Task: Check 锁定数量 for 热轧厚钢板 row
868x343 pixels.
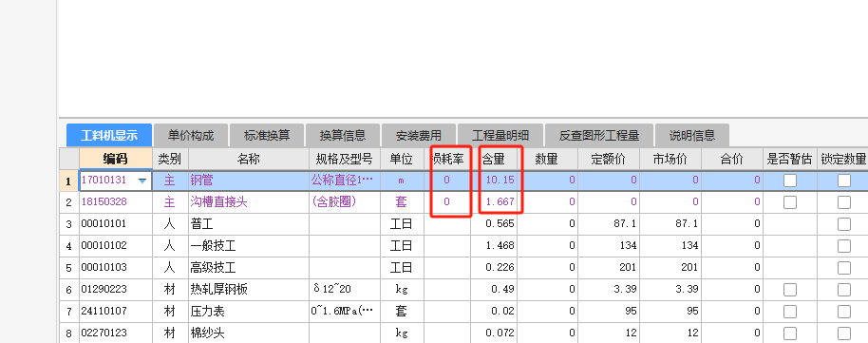Action: pos(843,290)
